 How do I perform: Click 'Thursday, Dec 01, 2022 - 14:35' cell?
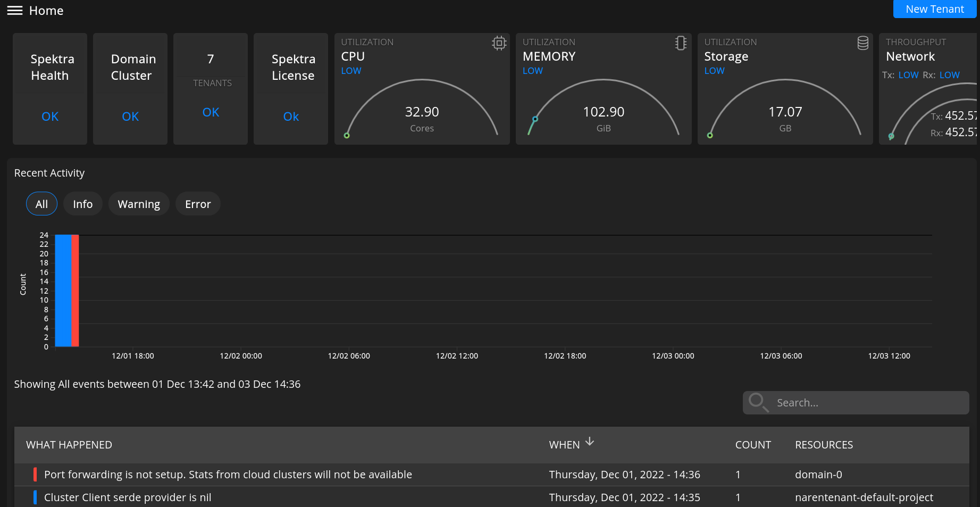[625, 497]
